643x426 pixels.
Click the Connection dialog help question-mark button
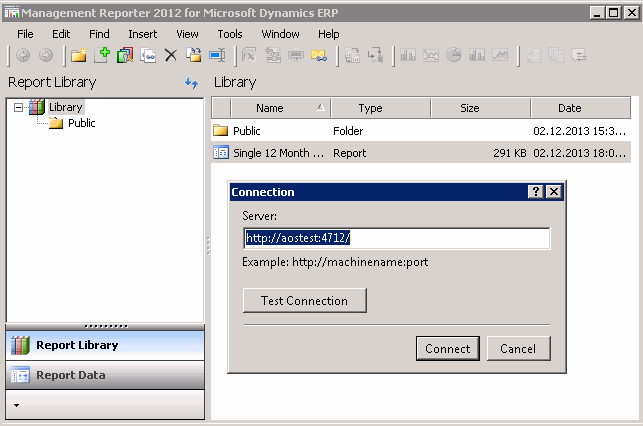tap(536, 191)
